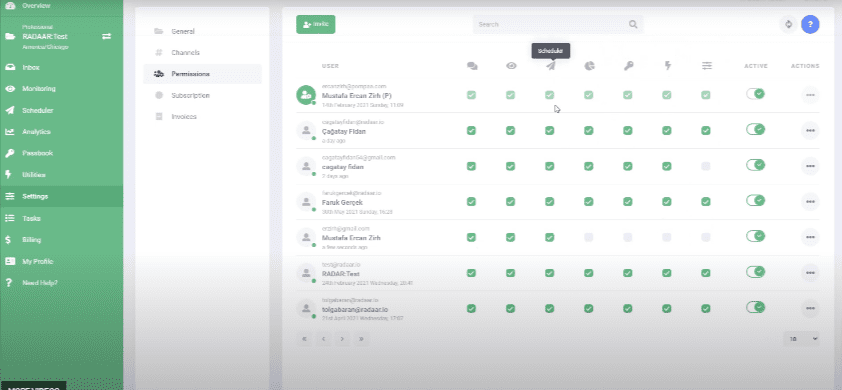Click the USER column header
Image resolution: width=842 pixels, height=390 pixels.
click(x=330, y=66)
